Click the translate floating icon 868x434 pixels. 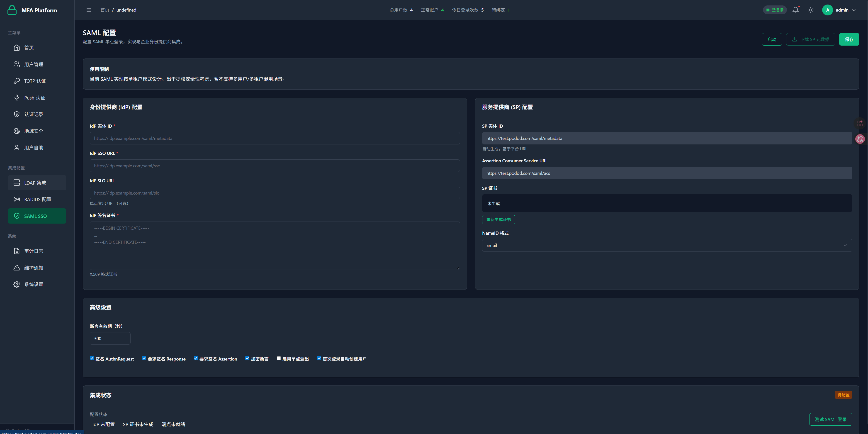[860, 139]
